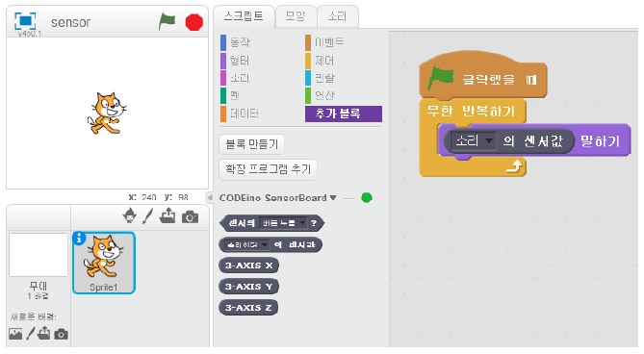The width and height of the screenshot is (644, 354).
Task: Open the 제어 control block category
Action: (x=320, y=61)
